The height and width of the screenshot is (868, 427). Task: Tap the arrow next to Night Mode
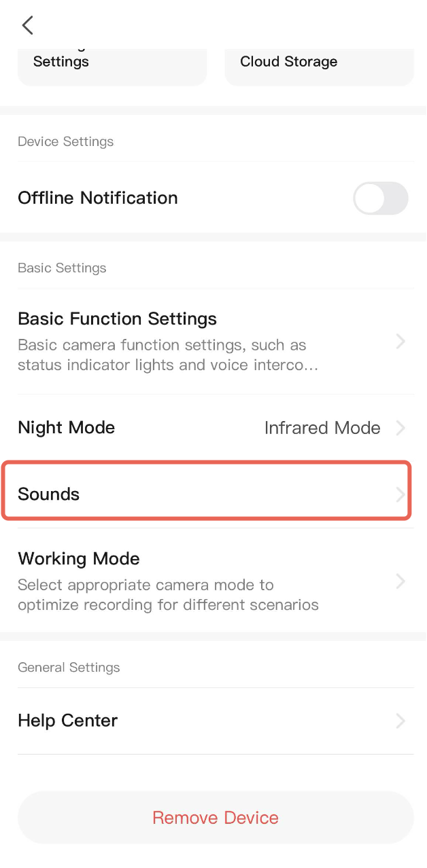(400, 428)
